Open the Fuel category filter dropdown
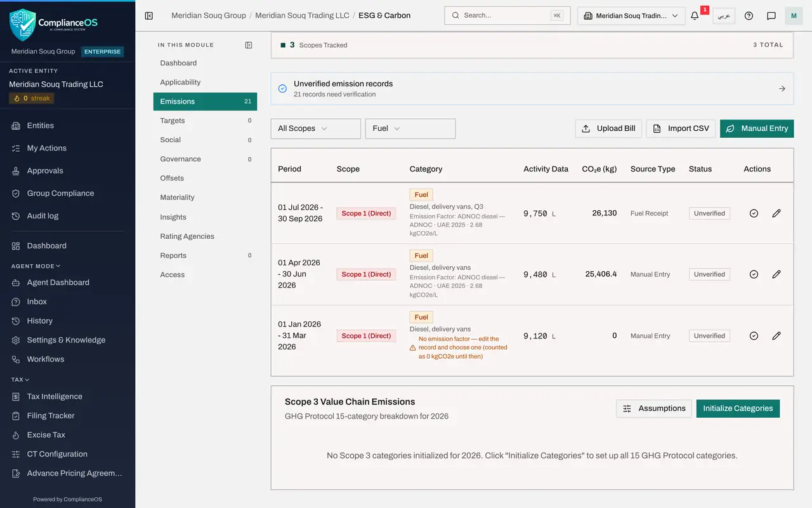 (410, 128)
